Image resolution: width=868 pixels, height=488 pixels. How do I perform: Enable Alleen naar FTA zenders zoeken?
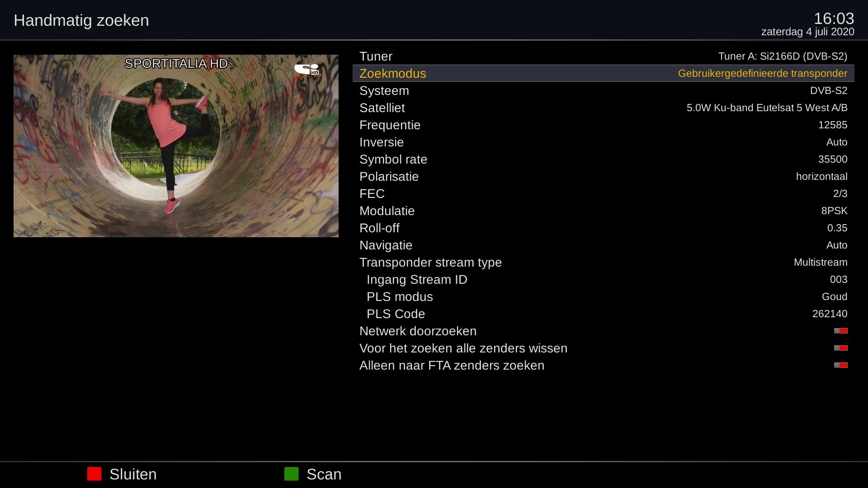[840, 365]
